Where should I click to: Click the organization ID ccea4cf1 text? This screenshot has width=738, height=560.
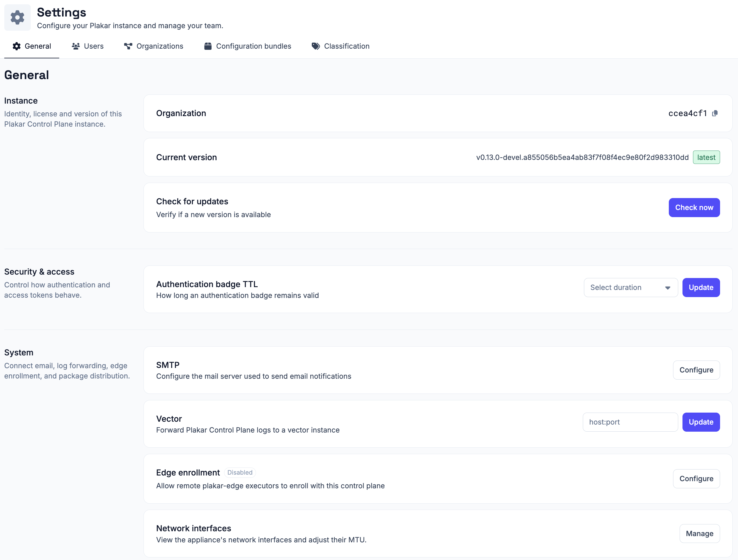(688, 114)
